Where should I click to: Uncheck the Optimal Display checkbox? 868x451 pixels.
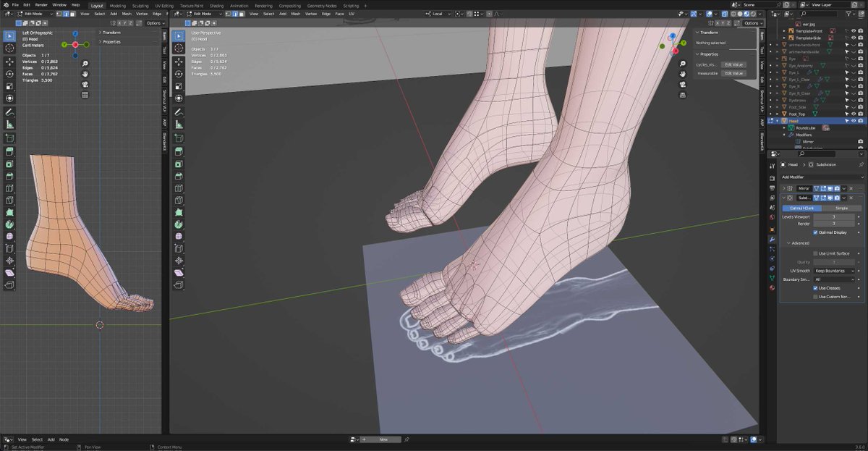pos(816,232)
